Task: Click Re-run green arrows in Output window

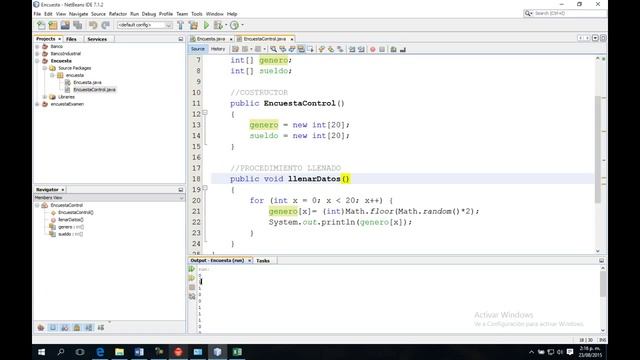Action: point(192,269)
